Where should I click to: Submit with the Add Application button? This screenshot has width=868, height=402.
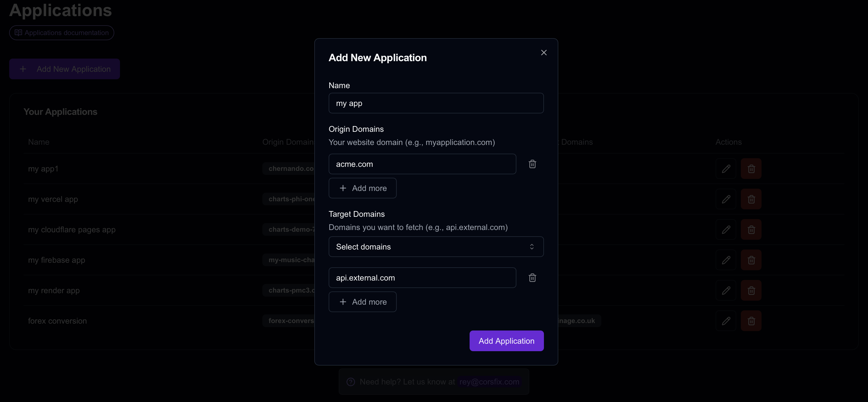506,341
